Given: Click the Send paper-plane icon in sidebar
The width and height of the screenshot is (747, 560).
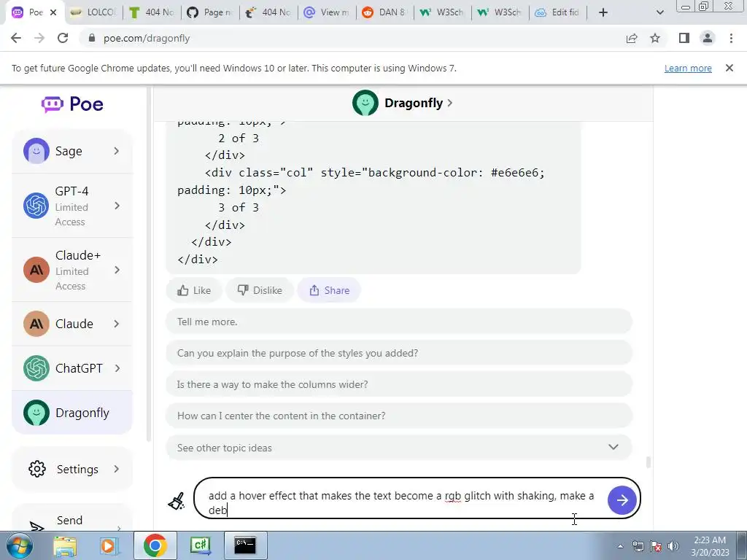Looking at the screenshot, I should (37, 526).
